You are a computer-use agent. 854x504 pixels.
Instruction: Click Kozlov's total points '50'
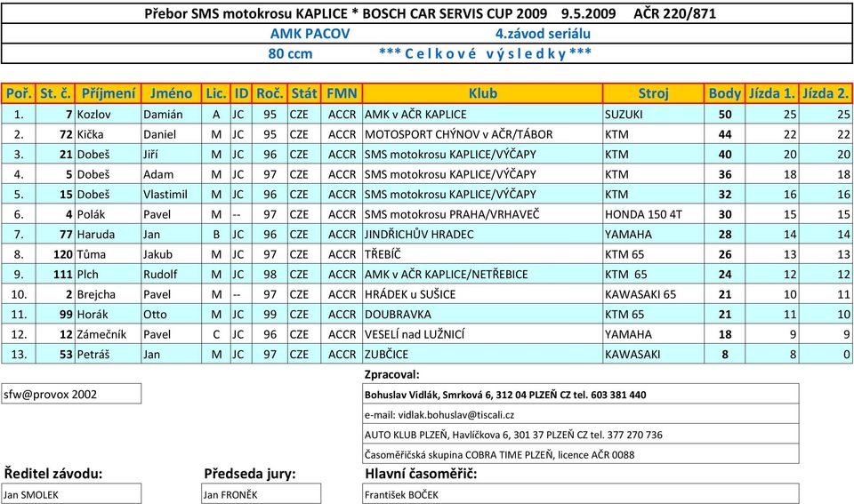[x=724, y=115]
